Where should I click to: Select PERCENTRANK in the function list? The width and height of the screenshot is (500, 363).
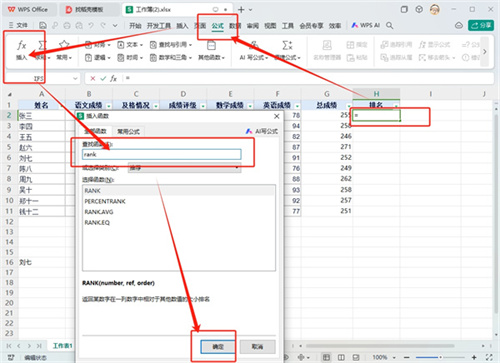(105, 201)
